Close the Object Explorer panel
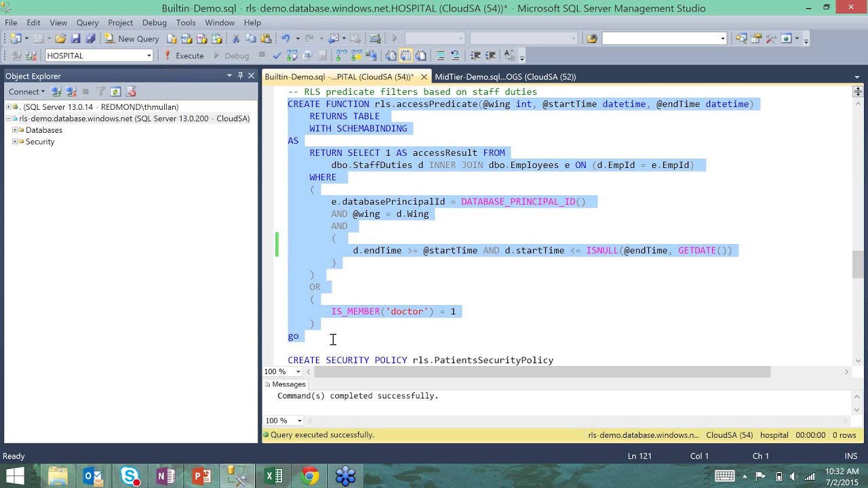 [251, 76]
